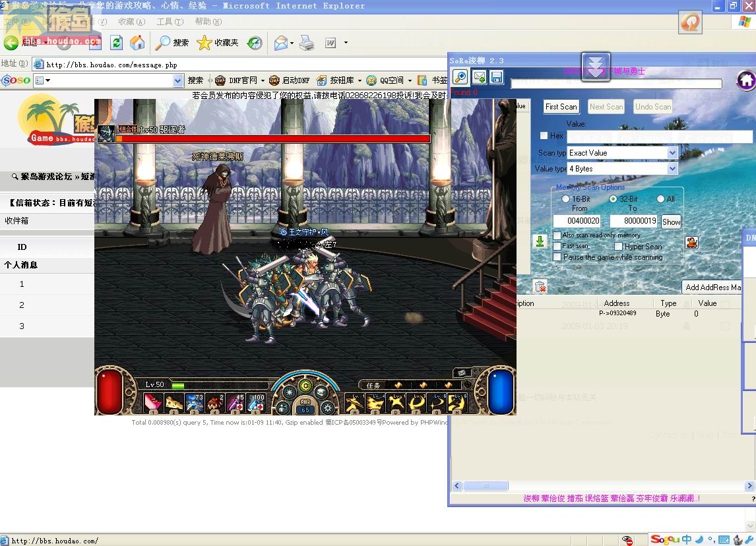Click the Value input field in SoRa
Viewport: 756px width, 546px height.
pos(659,137)
